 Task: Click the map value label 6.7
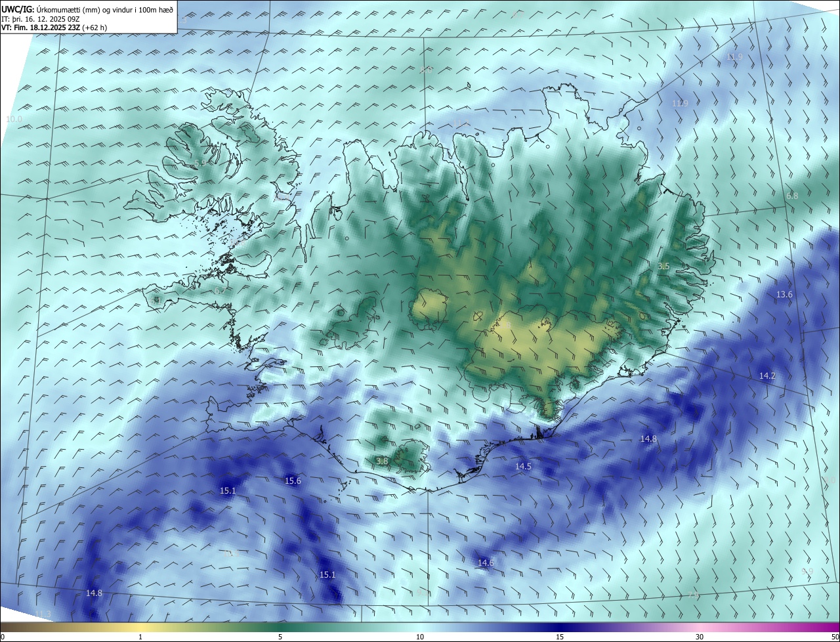tap(220, 289)
